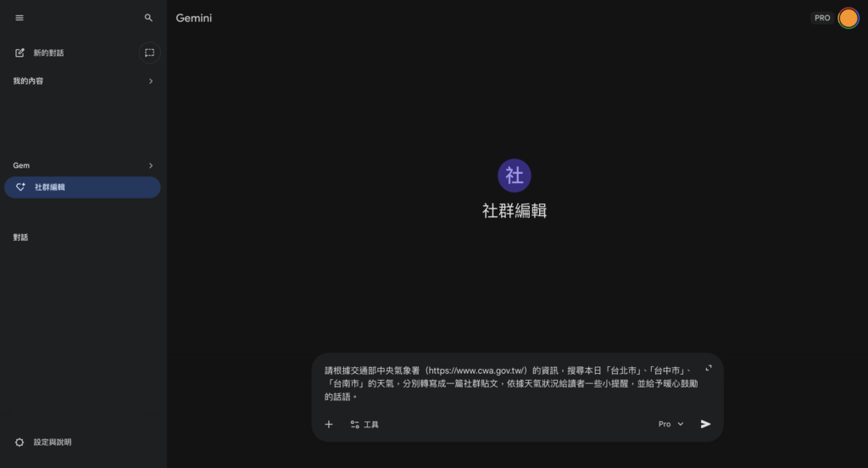Click the 新的對話 label
Image resolution: width=868 pixels, height=468 pixels.
pyautogui.click(x=48, y=53)
